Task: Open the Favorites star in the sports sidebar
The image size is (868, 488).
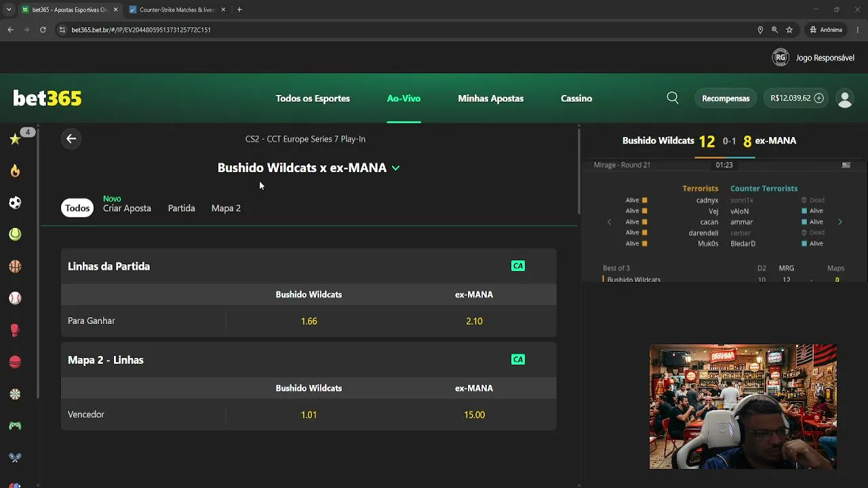Action: 15,139
